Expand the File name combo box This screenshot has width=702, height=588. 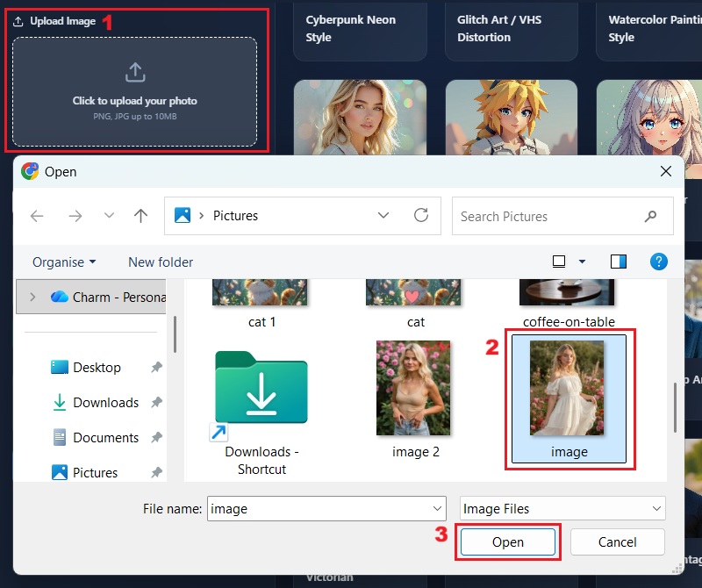click(437, 508)
